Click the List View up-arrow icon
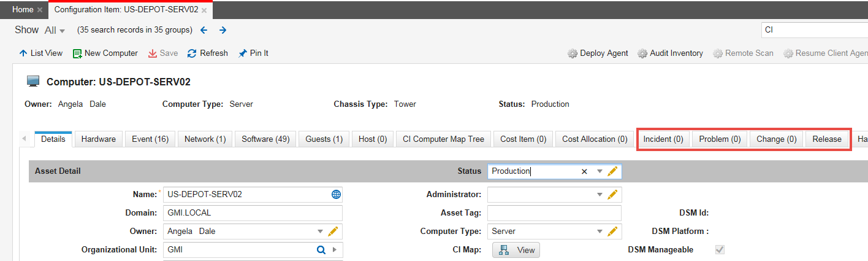 coord(23,53)
